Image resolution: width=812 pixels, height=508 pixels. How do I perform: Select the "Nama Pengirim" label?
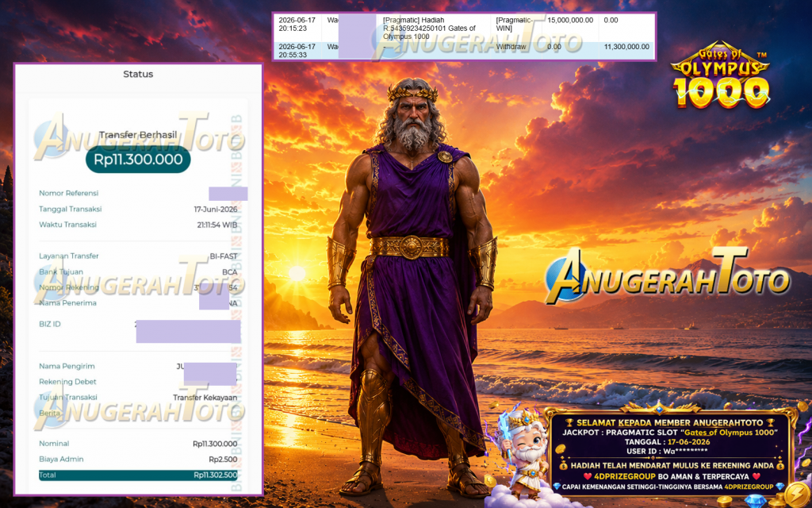point(67,366)
